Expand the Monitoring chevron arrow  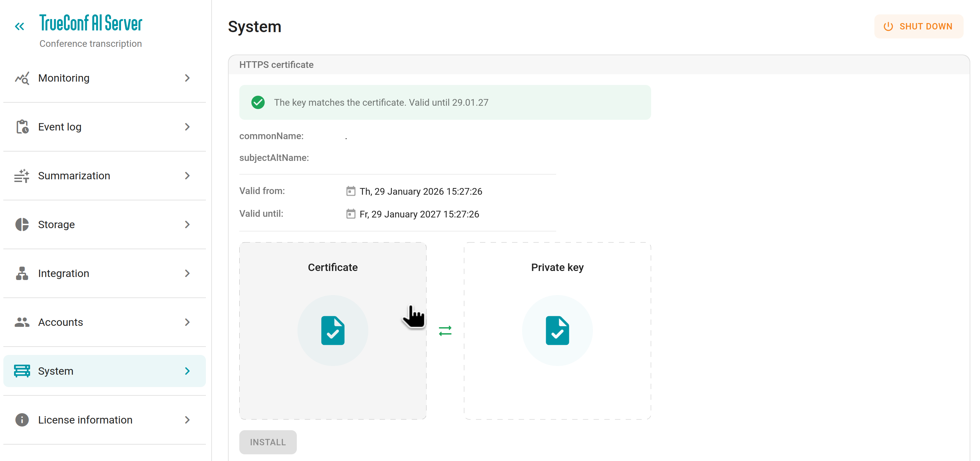[x=187, y=78]
